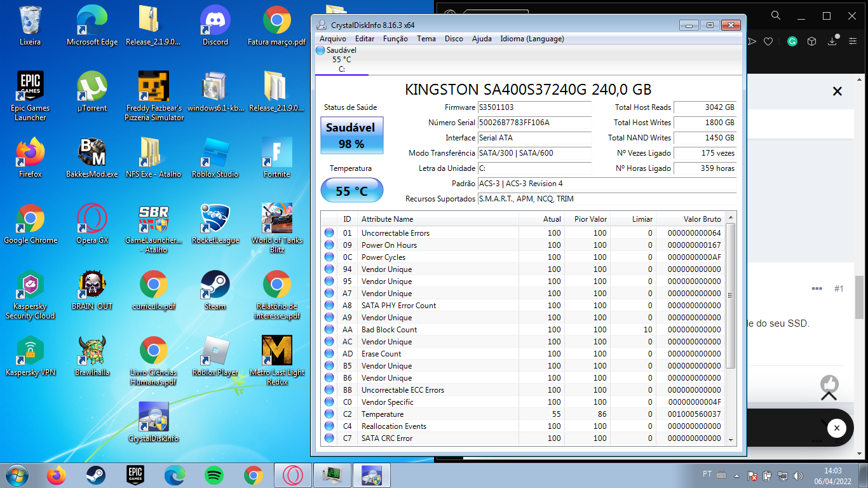Click the heart bookmark icon in Opera GX toolbar
This screenshot has height=488, width=868.
[768, 41]
